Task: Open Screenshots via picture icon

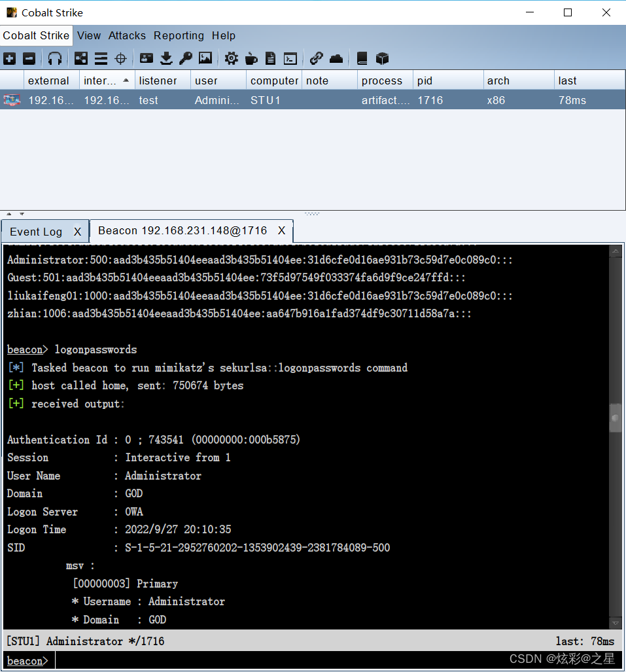Action: [x=205, y=58]
